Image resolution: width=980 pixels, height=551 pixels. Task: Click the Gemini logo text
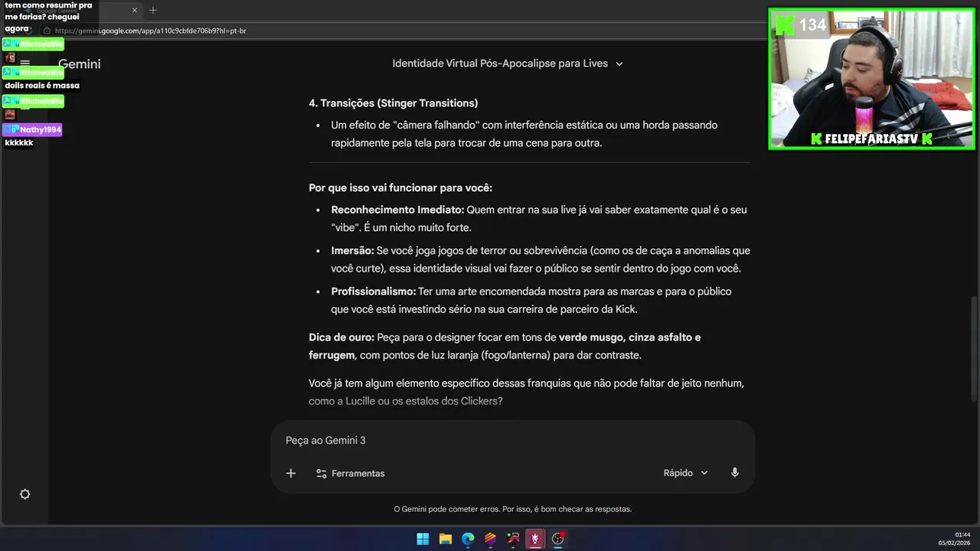[x=80, y=64]
